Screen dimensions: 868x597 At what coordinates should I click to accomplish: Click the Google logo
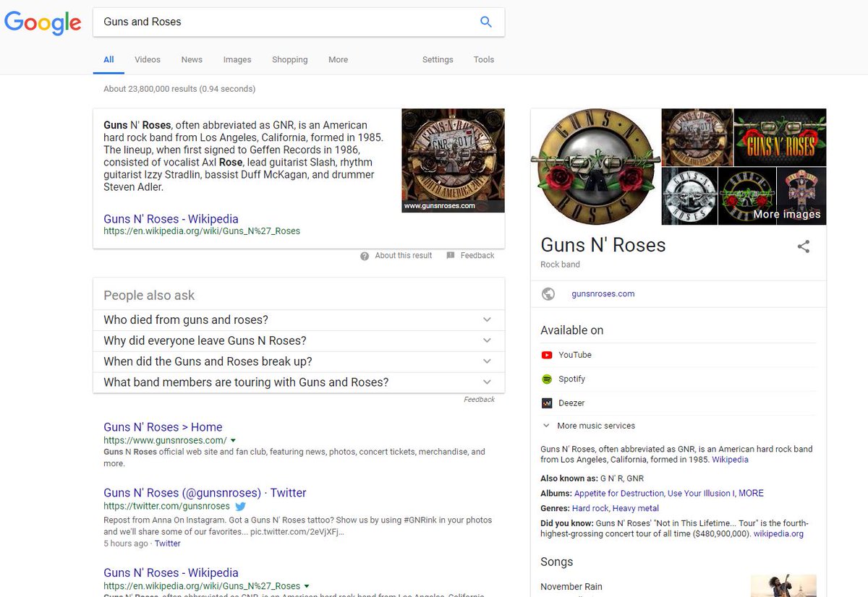point(43,22)
